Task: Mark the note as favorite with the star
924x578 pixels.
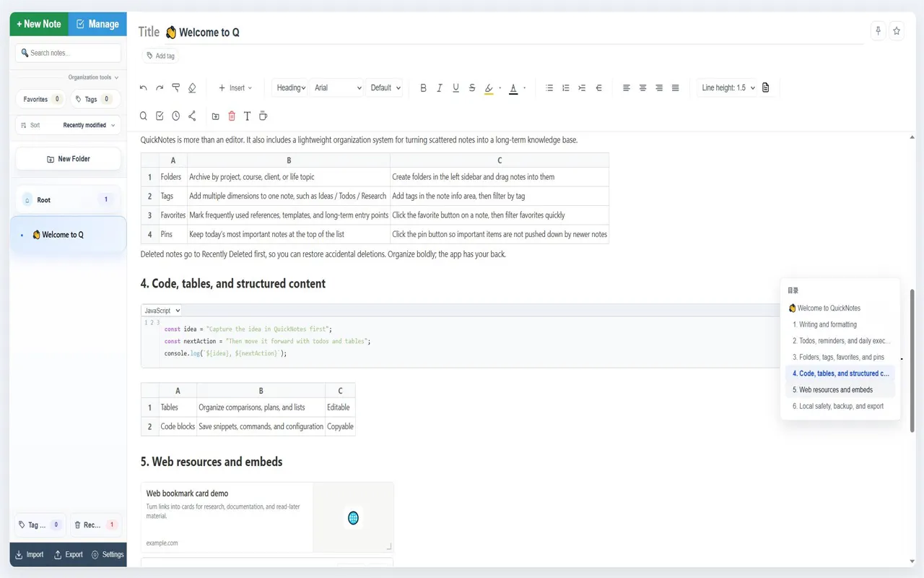Action: [897, 31]
